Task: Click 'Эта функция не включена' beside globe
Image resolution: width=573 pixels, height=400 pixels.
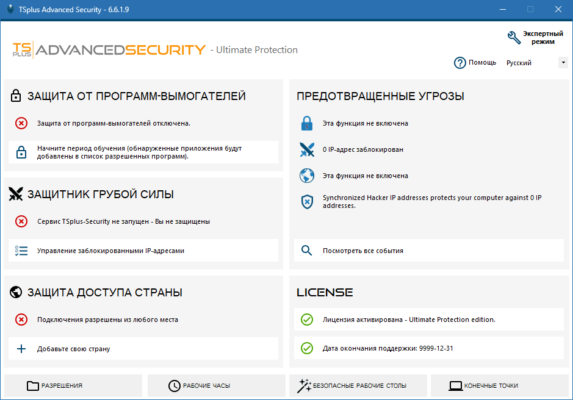Action: pos(365,176)
